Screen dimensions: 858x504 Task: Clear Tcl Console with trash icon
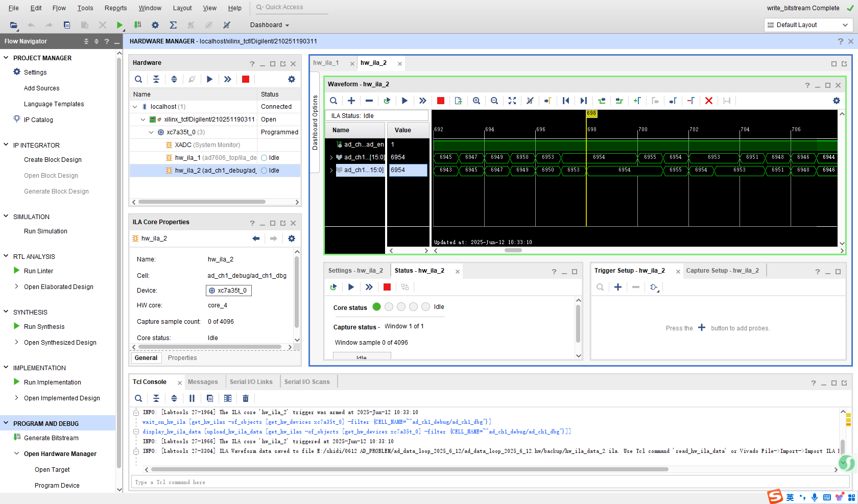(246, 398)
